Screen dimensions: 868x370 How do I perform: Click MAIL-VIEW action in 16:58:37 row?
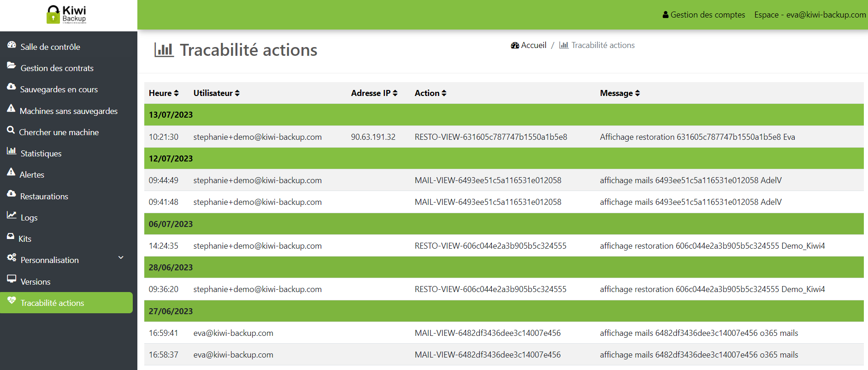point(488,355)
